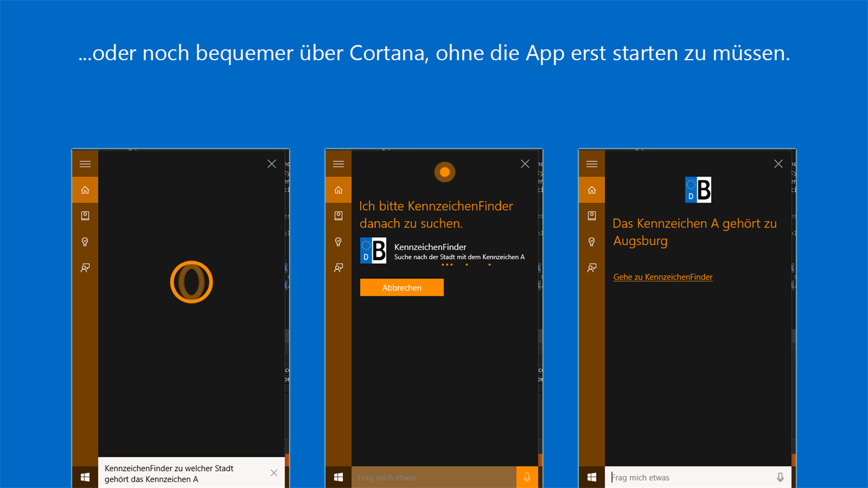Click Frag mich etwas field in middle panel
868x488 pixels.
(x=434, y=477)
